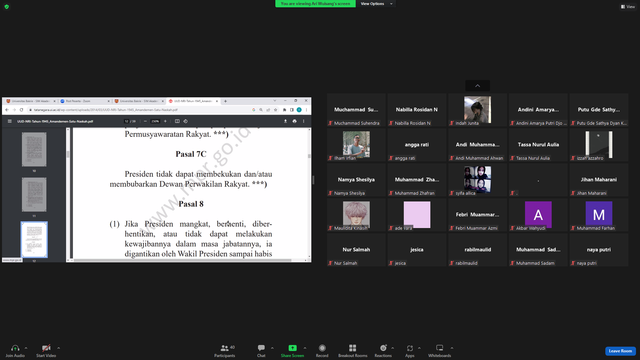Screen dimensions: 640x360
Task: Click the PDF page number field in shared screen
Action: pos(127,121)
